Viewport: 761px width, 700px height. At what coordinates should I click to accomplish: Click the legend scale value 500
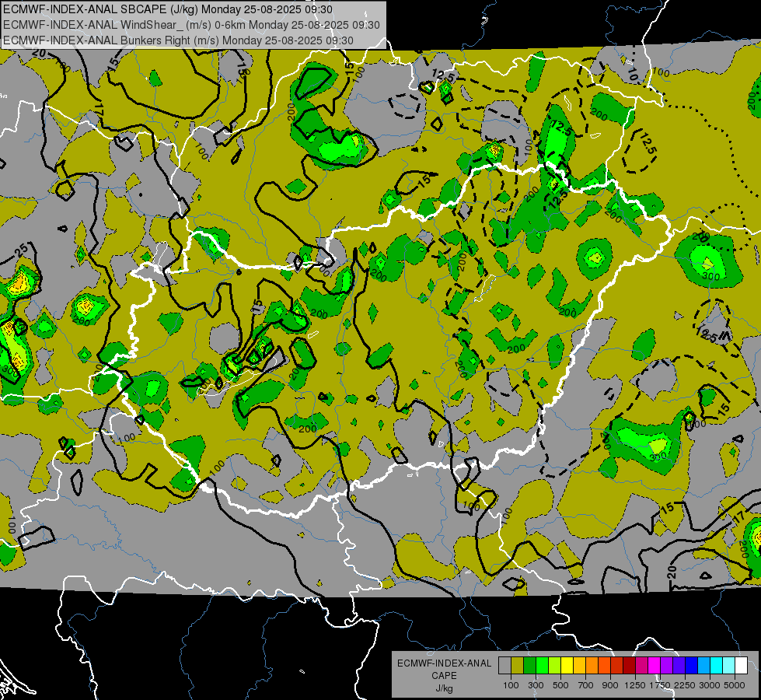point(560,685)
